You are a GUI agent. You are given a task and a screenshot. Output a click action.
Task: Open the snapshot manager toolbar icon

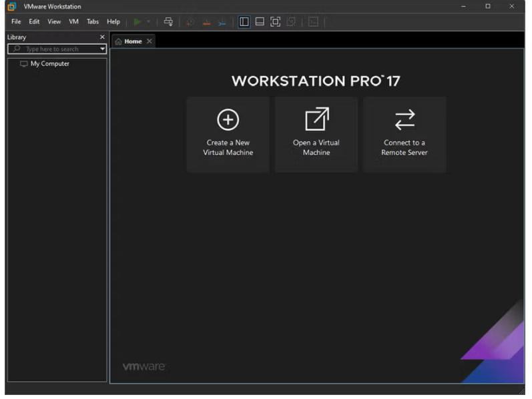click(x=222, y=22)
